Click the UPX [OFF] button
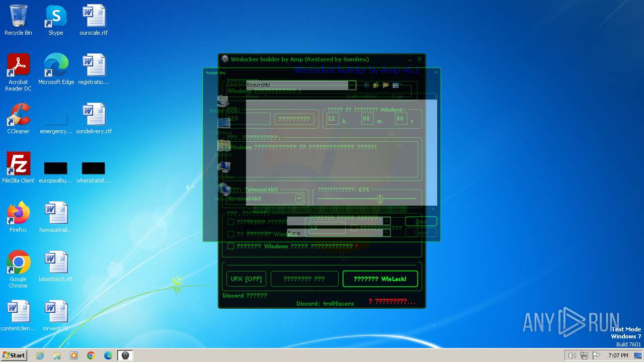644x362 pixels. (x=246, y=279)
